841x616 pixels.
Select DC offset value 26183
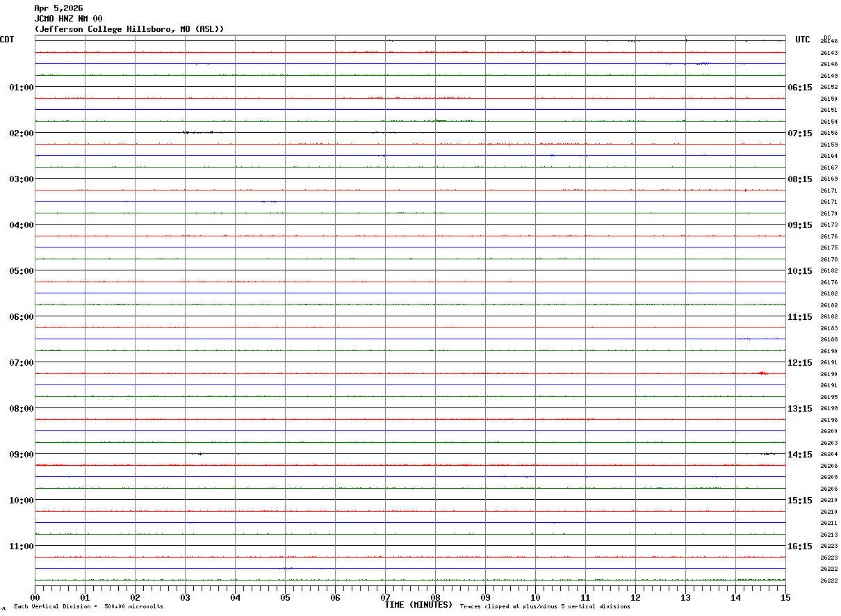tap(828, 328)
